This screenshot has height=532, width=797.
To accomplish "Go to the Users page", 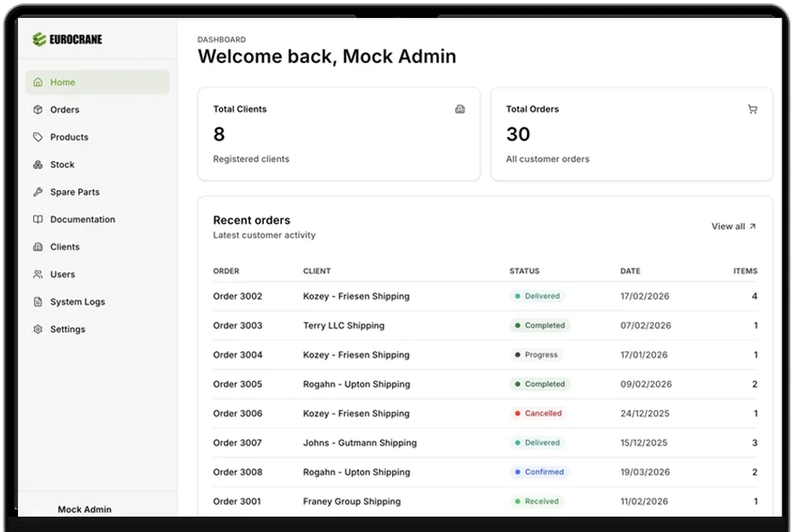I will (x=62, y=274).
